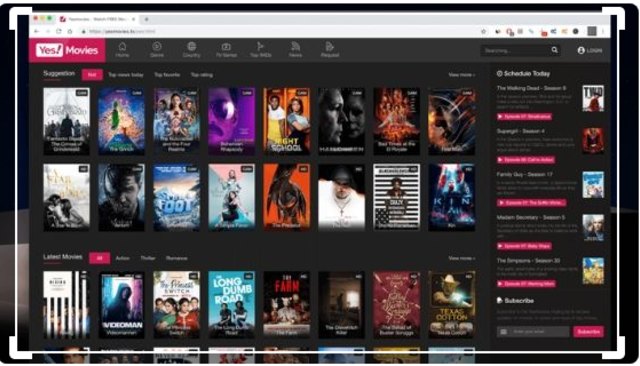The width and height of the screenshot is (640, 366).
Task: Click the Yes! Movies logo
Action: pyautogui.click(x=67, y=50)
